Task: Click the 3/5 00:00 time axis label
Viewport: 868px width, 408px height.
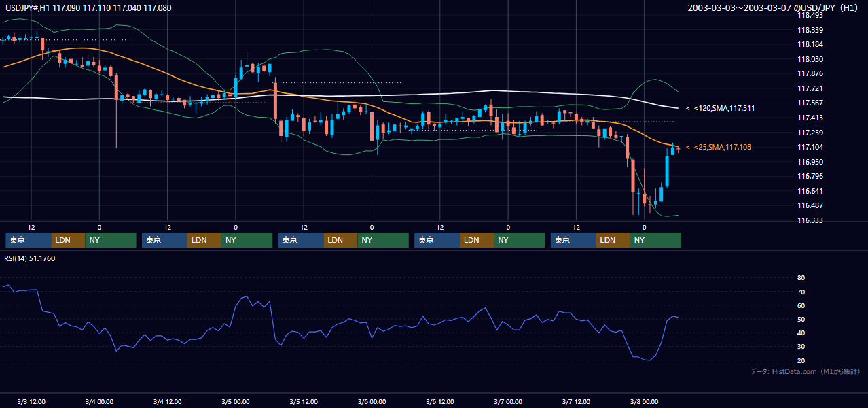Action: coord(236,402)
